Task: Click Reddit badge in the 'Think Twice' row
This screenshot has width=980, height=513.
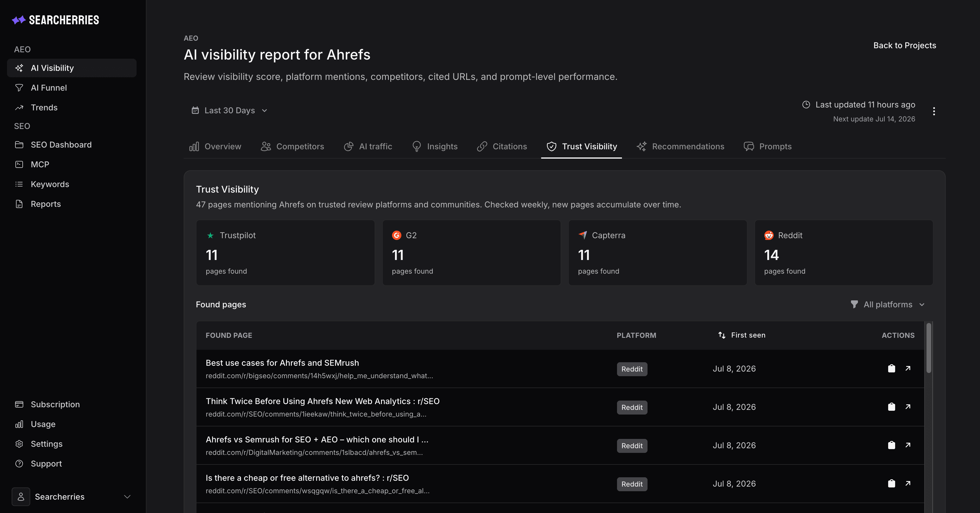Action: (x=632, y=408)
